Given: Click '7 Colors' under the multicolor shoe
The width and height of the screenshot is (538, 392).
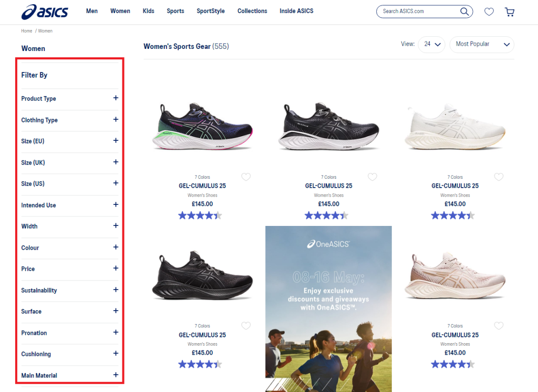Looking at the screenshot, I should click(x=202, y=177).
